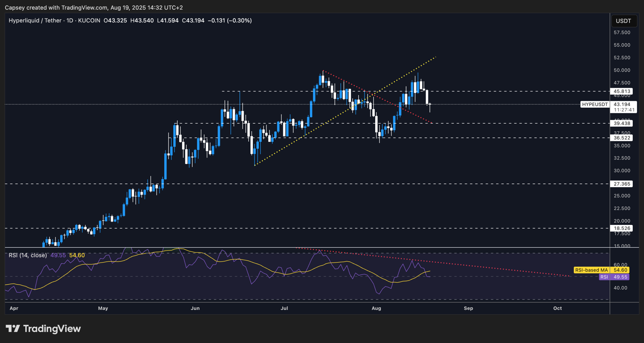Click the purple RSI 49.55 value label
Image resolution: width=644 pixels, height=343 pixels.
pyautogui.click(x=613, y=277)
